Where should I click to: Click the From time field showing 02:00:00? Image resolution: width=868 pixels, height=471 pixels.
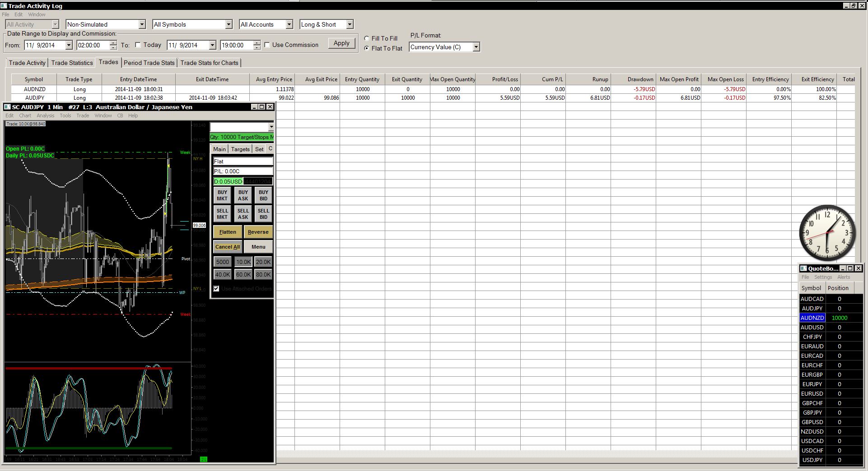pos(93,45)
